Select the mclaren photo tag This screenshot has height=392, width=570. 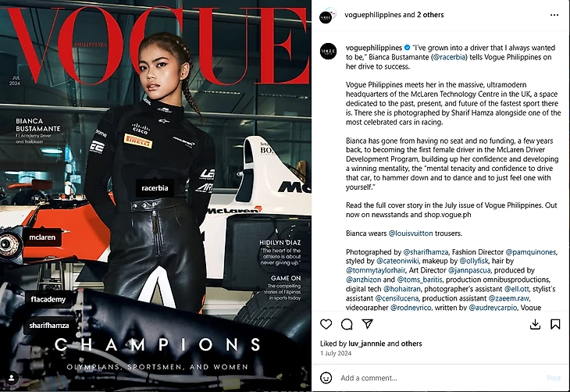(x=42, y=237)
